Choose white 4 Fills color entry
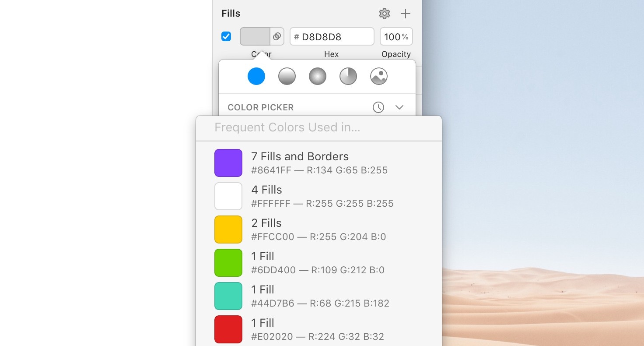The image size is (644, 346). coord(319,196)
